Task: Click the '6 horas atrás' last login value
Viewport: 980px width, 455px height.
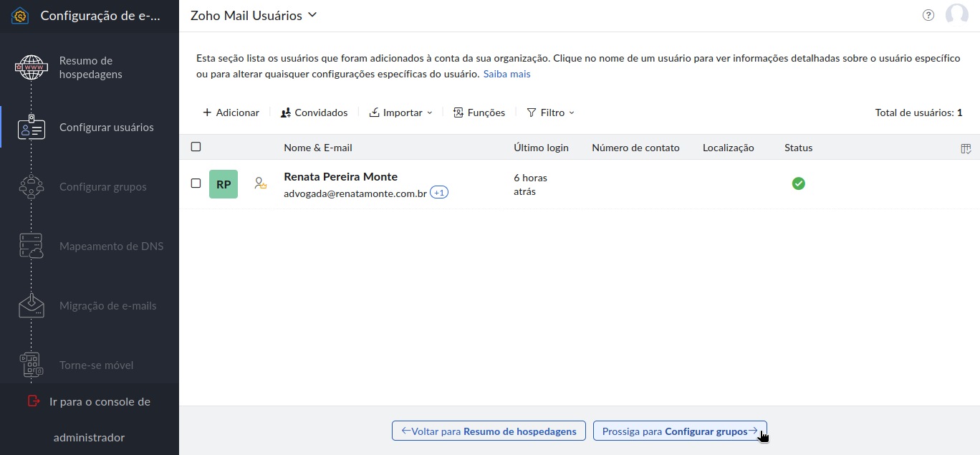Action: pos(530,184)
